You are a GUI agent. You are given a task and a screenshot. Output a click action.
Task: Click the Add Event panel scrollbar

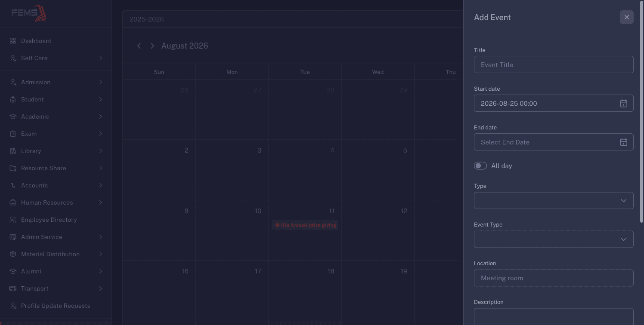[x=642, y=112]
